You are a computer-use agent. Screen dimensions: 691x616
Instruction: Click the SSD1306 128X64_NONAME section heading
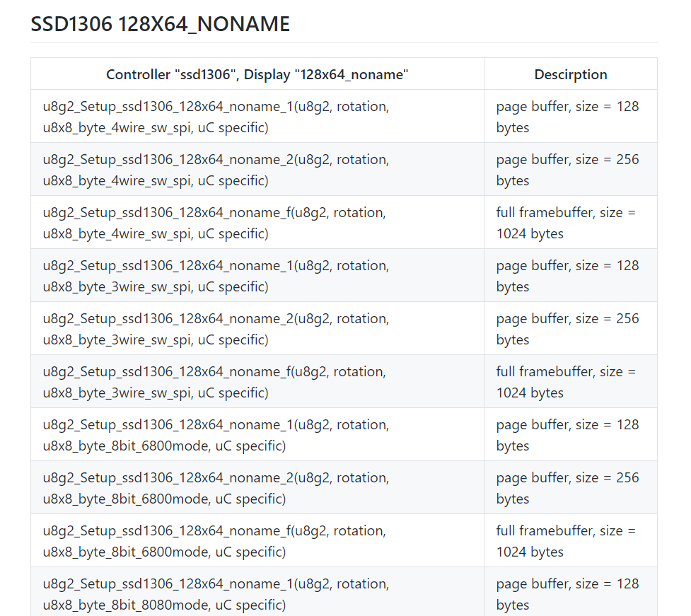coord(160,24)
